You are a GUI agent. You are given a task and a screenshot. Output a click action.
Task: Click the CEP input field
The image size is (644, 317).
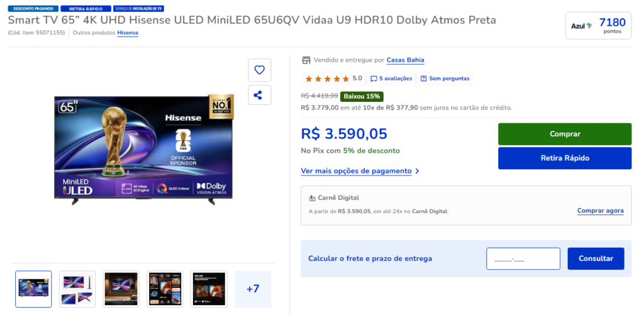tap(523, 259)
